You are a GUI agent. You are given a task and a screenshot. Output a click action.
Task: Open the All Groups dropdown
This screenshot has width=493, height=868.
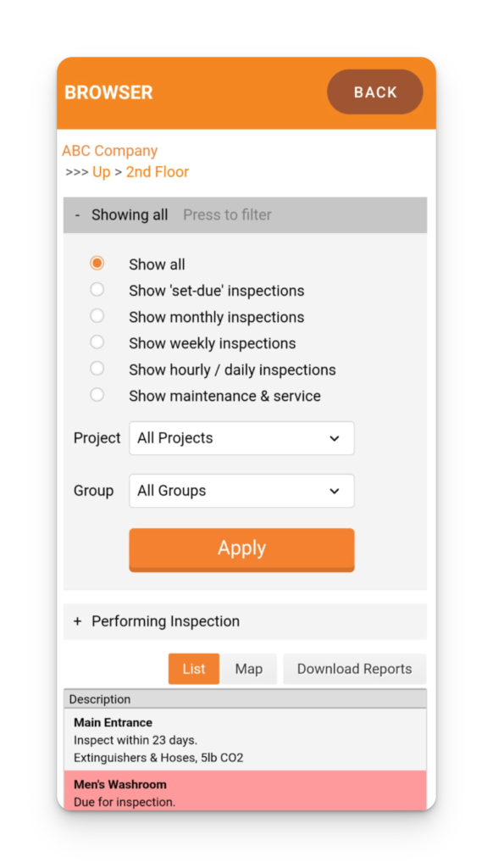pyautogui.click(x=241, y=491)
